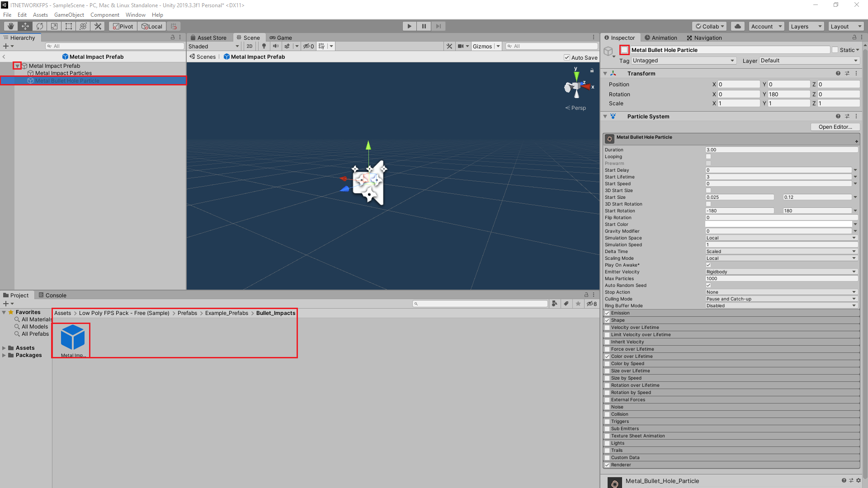
Task: Open the Shaded draw mode dropdown
Action: (212, 46)
